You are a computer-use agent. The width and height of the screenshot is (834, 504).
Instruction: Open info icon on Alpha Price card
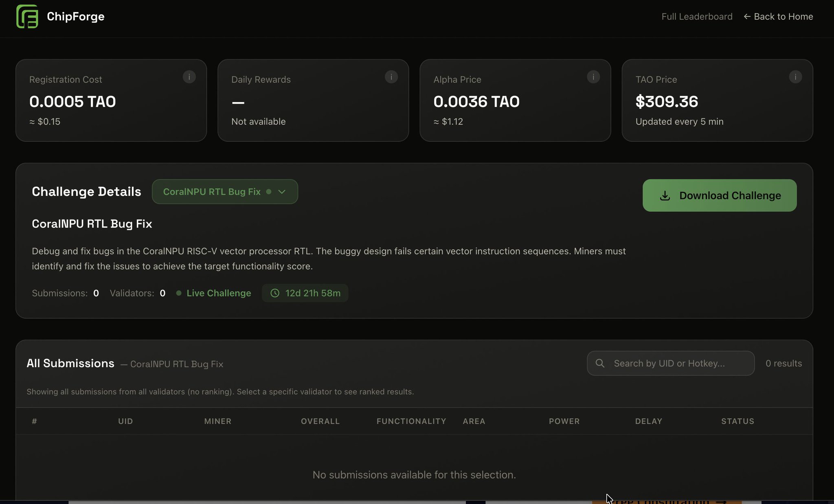(x=593, y=77)
